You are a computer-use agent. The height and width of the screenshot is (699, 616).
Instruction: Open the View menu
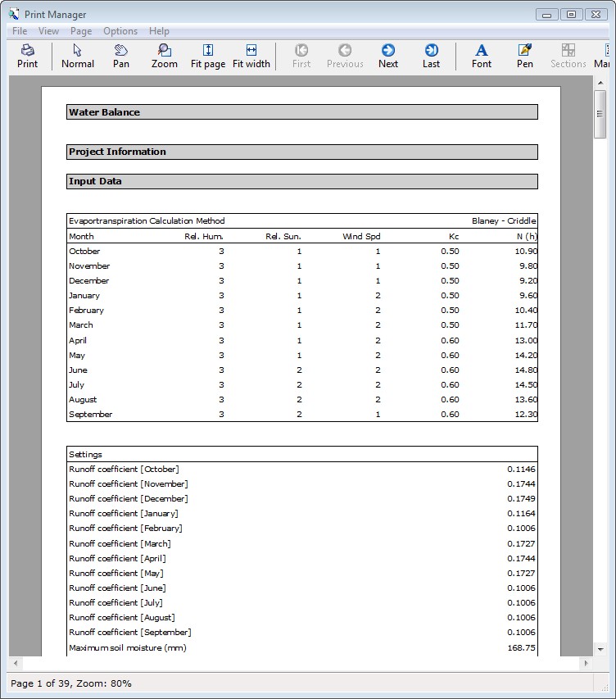pyautogui.click(x=49, y=31)
